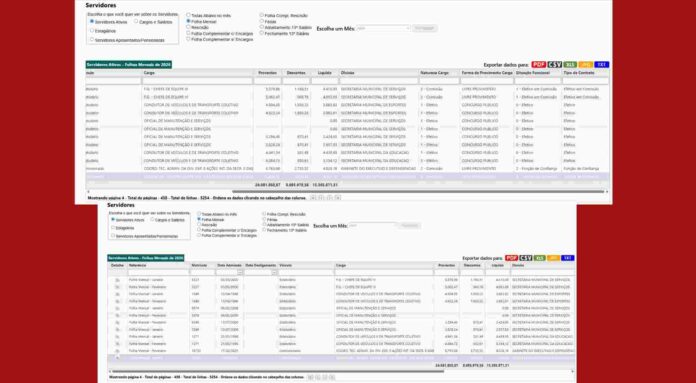696x383 pixels.
Task: Select Estagiários radio in top panel
Action: click(x=92, y=31)
